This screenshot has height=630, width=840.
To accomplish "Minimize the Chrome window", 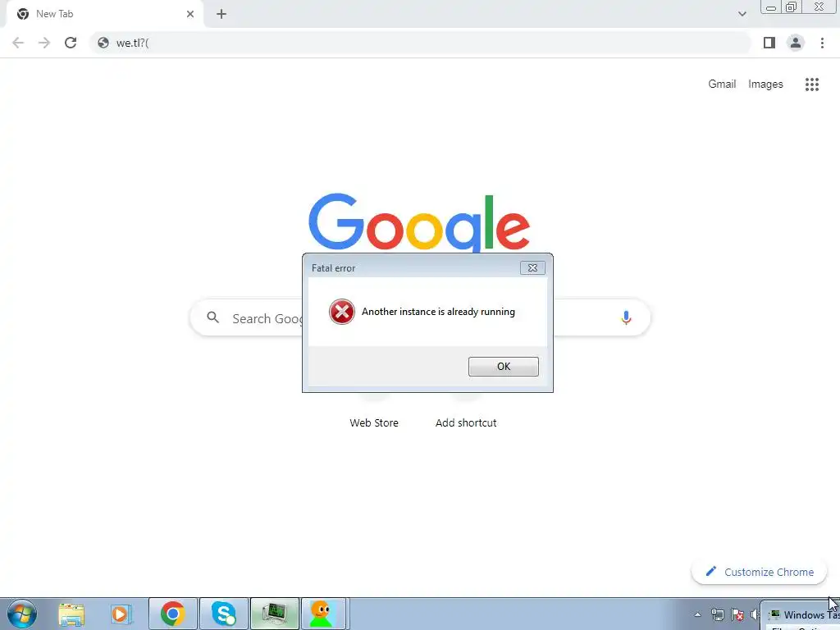I will click(x=771, y=7).
